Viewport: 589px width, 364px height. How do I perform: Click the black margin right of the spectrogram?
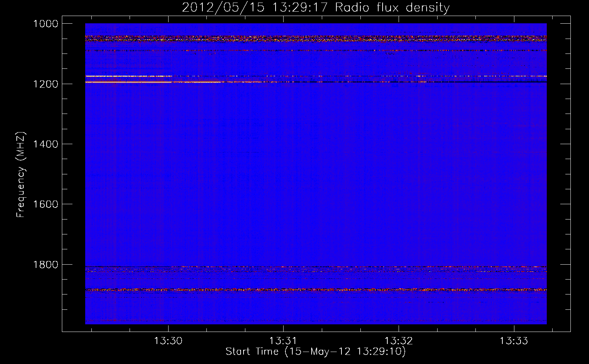coord(558,175)
